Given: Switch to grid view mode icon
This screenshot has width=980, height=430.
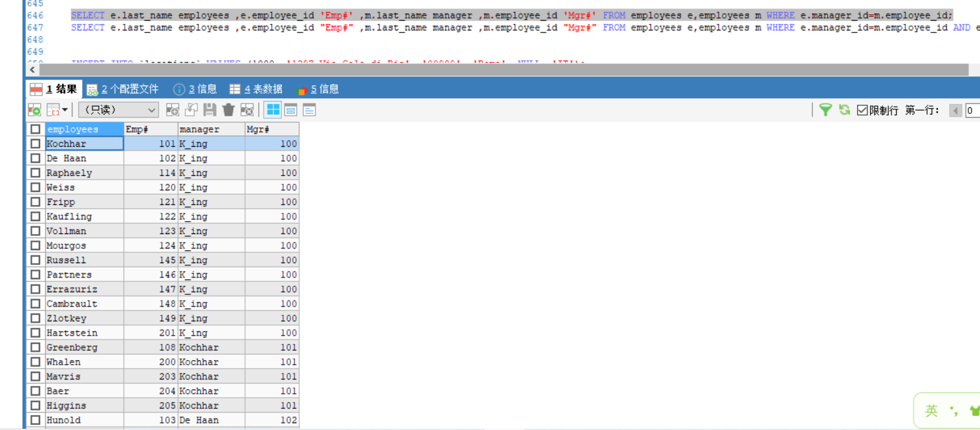Looking at the screenshot, I should coord(273,110).
